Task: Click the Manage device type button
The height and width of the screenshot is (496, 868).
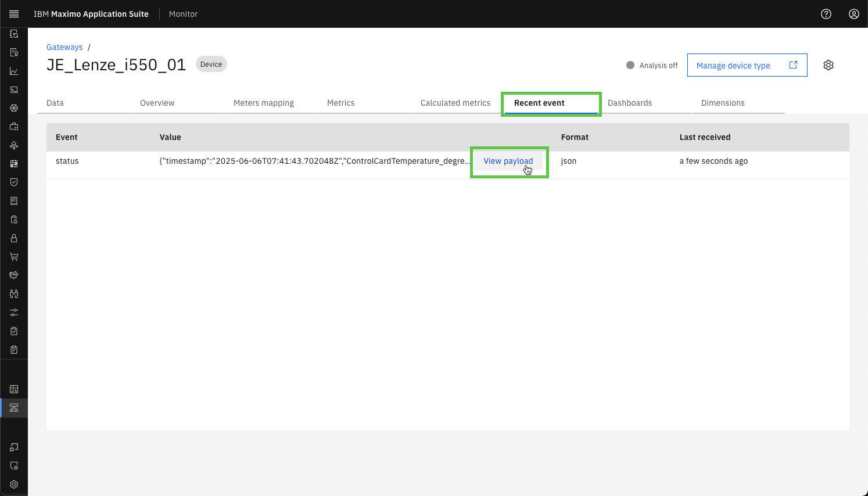Action: [747, 65]
